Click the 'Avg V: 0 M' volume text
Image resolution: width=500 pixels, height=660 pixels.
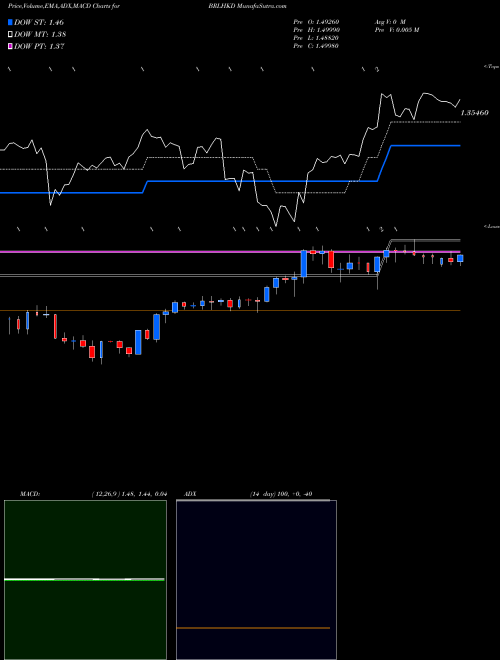389,22
